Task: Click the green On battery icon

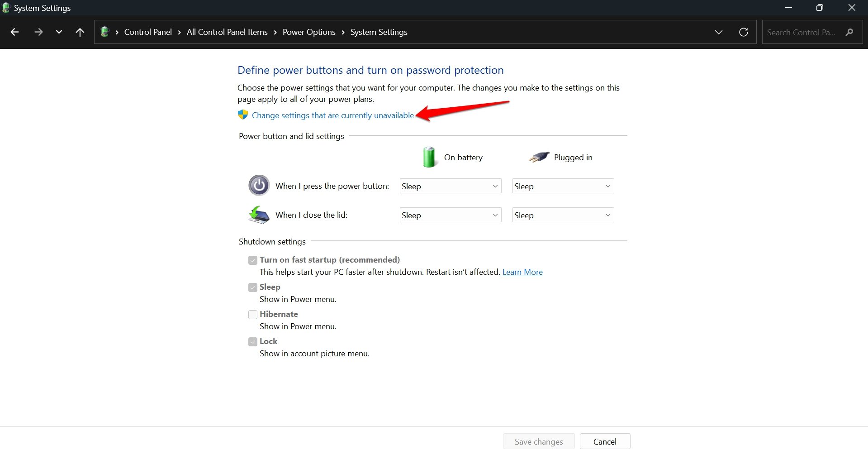Action: 429,157
